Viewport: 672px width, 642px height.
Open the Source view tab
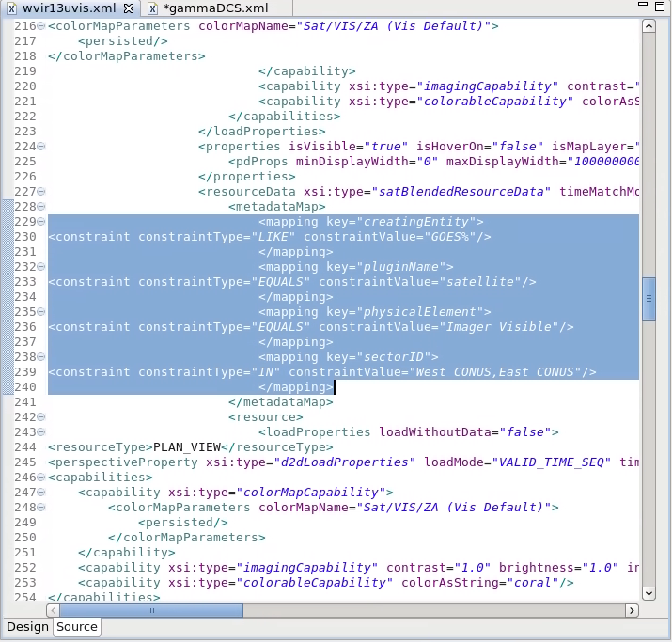tap(77, 627)
